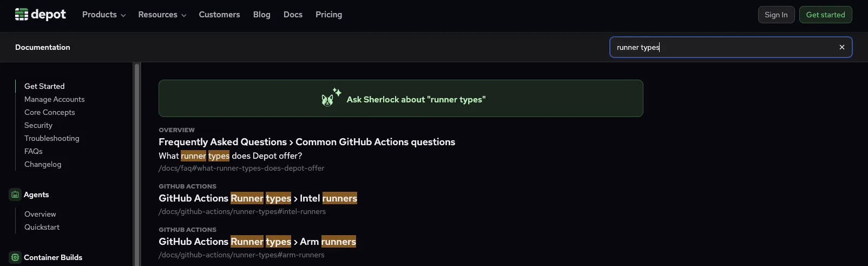Ask Sherlock about "runner types"
This screenshot has height=266, width=868.
click(x=416, y=99)
